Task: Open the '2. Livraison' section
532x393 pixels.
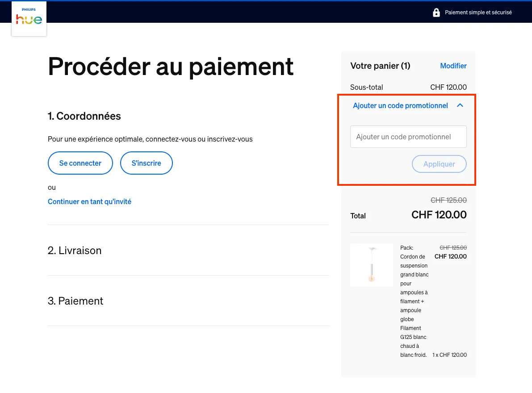Action: tap(75, 250)
